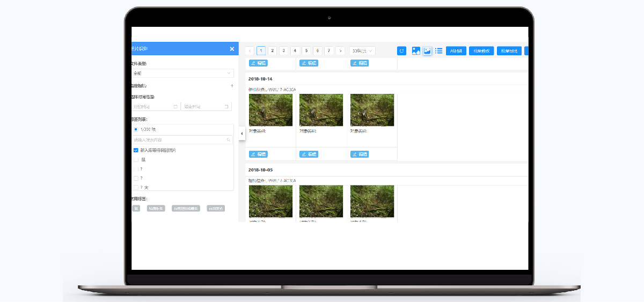Open third thumbnail under 2018-10-05
The height and width of the screenshot is (302, 644).
click(x=372, y=201)
